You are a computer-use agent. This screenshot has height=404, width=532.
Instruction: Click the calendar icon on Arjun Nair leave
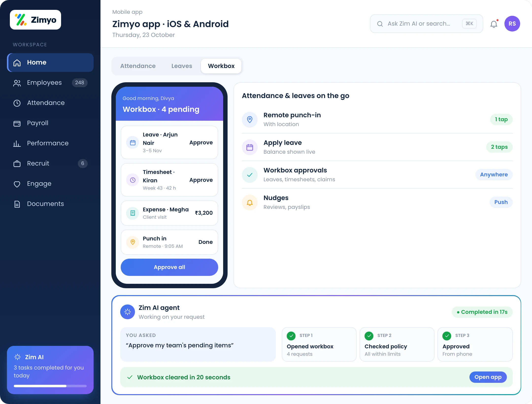(x=133, y=143)
